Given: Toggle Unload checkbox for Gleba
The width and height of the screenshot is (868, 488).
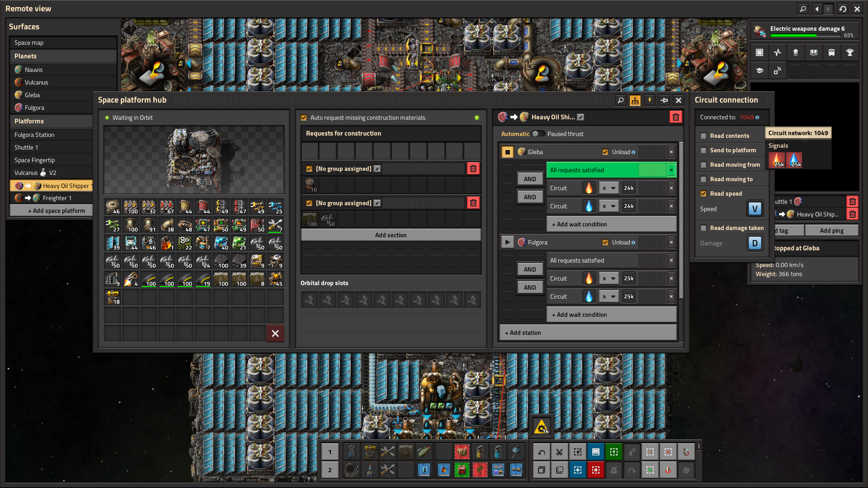Looking at the screenshot, I should (x=605, y=152).
